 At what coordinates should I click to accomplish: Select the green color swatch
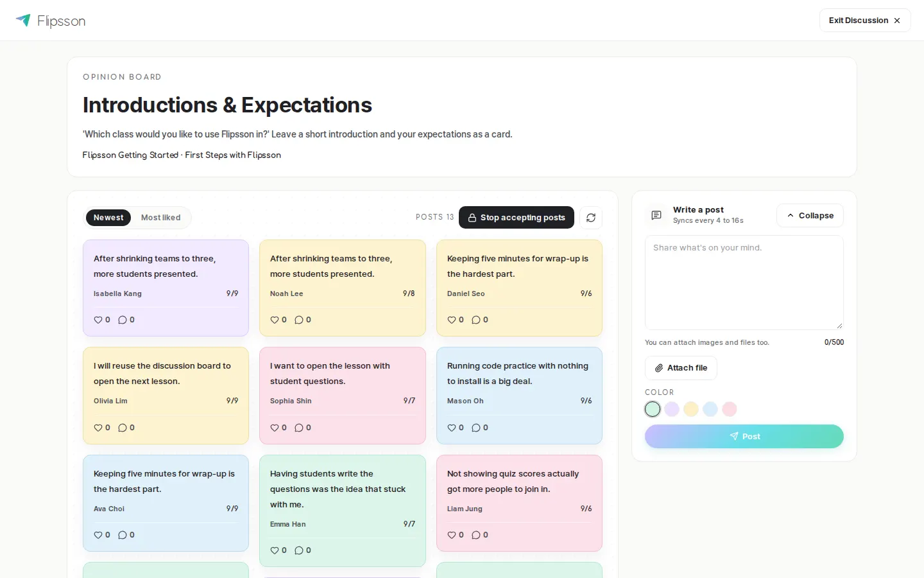(x=653, y=409)
